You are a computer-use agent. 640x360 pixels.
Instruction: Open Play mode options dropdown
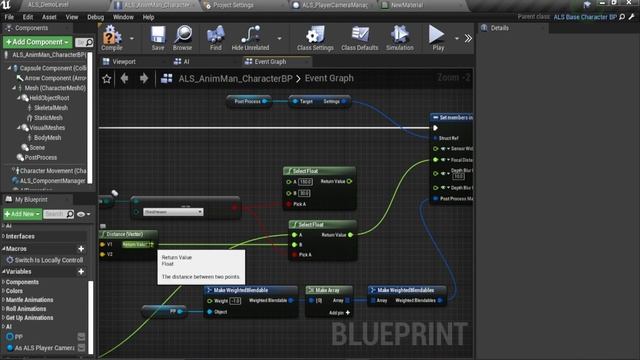pyautogui.click(x=456, y=38)
